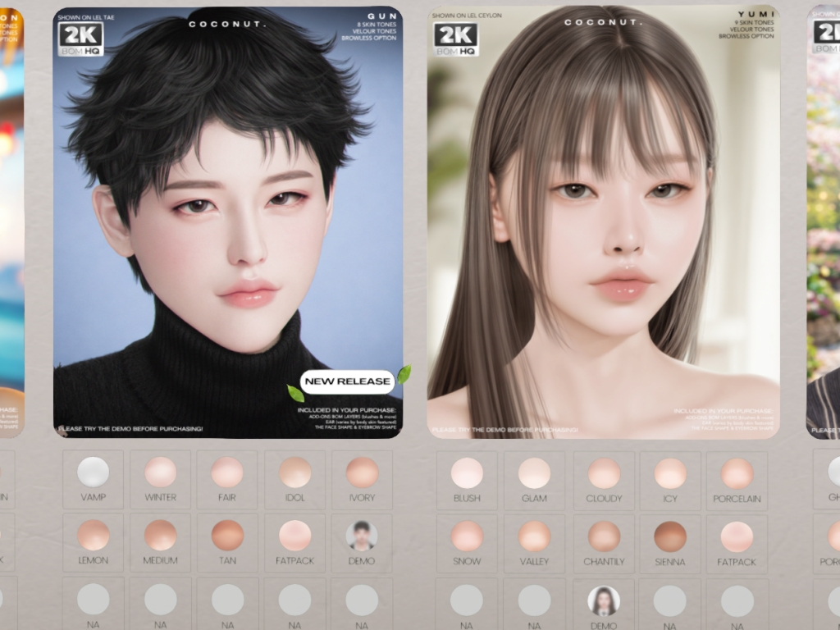Choose the Sienna skin tone
Viewport: 840px width, 630px height.
click(x=670, y=537)
